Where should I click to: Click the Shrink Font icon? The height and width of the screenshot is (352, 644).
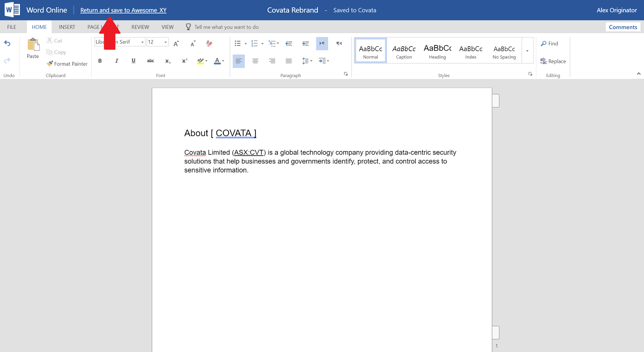pyautogui.click(x=193, y=43)
